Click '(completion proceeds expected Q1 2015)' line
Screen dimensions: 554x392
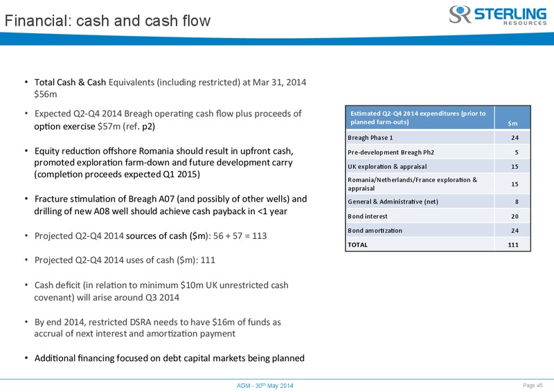pyautogui.click(x=117, y=175)
